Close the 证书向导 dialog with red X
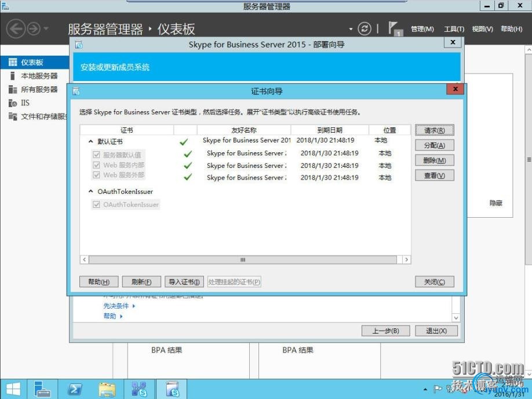The height and width of the screenshot is (399, 532). pyautogui.click(x=456, y=89)
